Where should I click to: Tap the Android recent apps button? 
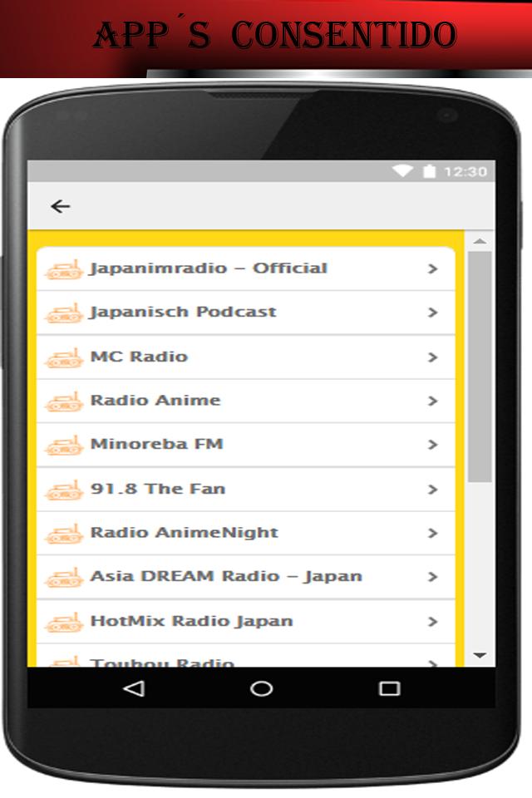pos(390,688)
